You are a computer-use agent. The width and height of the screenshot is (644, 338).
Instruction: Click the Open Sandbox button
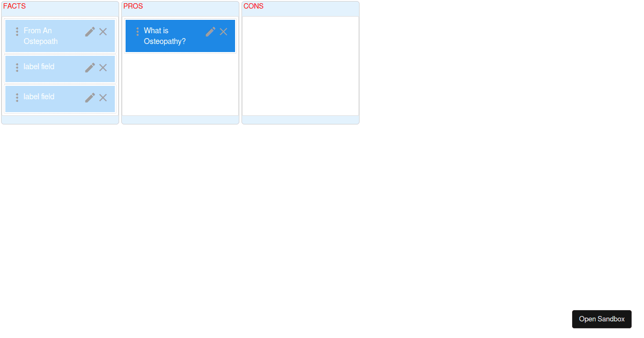[x=602, y=319]
